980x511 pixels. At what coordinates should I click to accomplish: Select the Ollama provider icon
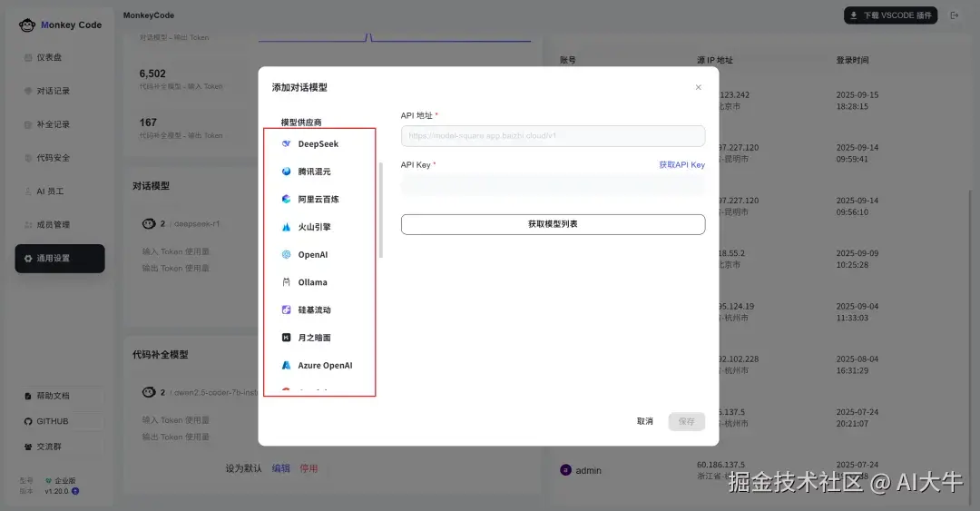click(286, 282)
